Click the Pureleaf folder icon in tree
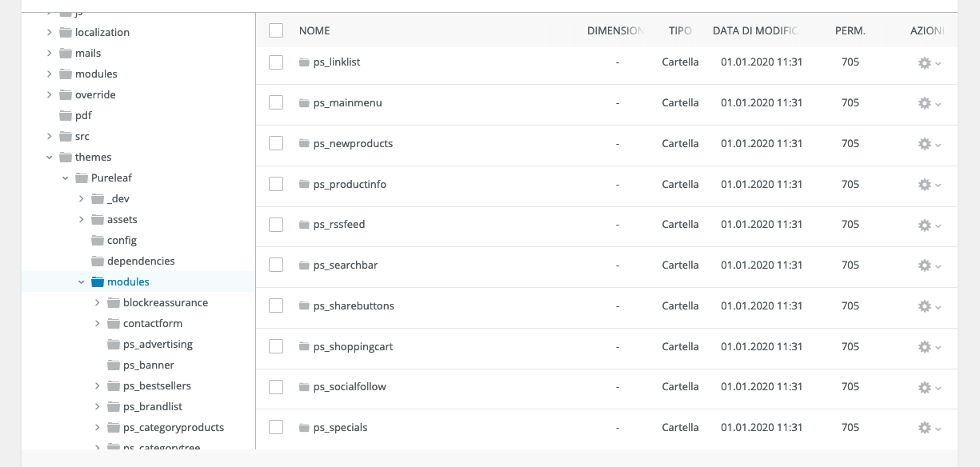 click(82, 178)
